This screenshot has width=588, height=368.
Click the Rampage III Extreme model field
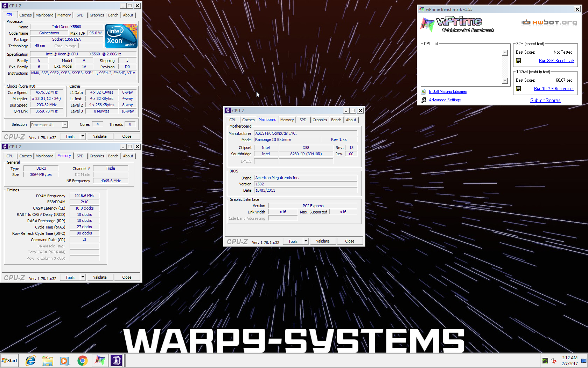(287, 139)
